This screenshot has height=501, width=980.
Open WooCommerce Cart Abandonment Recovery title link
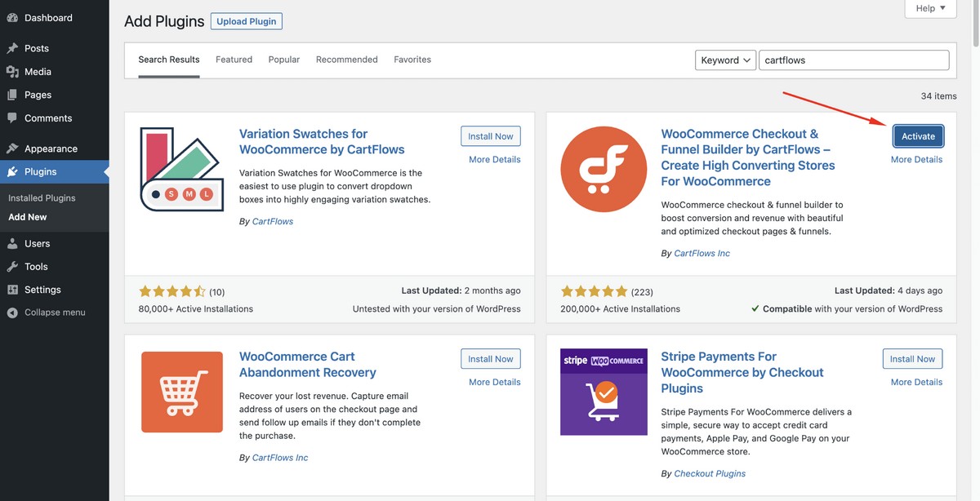coord(308,365)
